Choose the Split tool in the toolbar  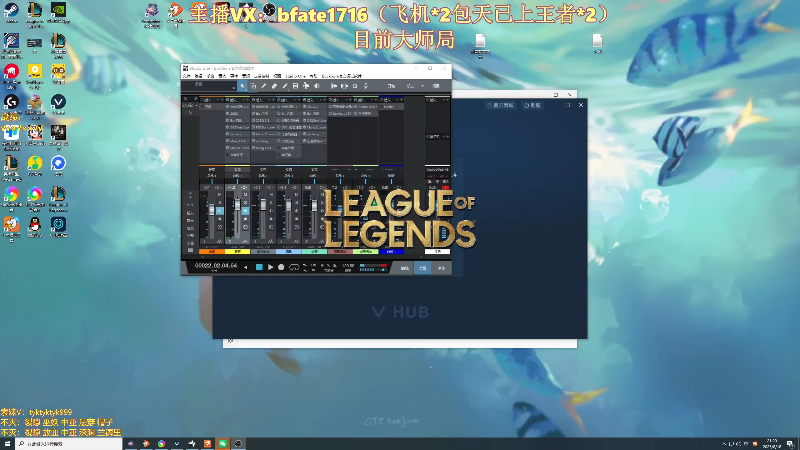click(x=264, y=86)
